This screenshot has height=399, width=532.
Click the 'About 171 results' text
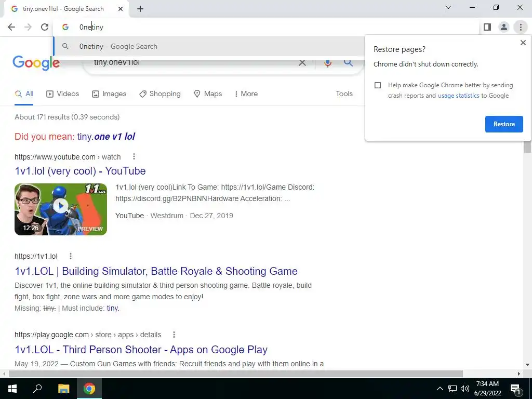[67, 117]
